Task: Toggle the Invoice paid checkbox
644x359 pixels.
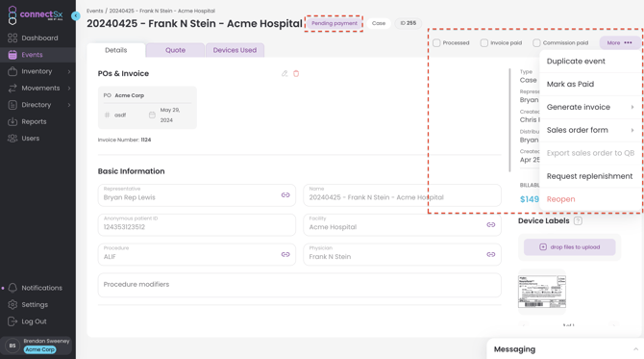Action: click(x=484, y=42)
